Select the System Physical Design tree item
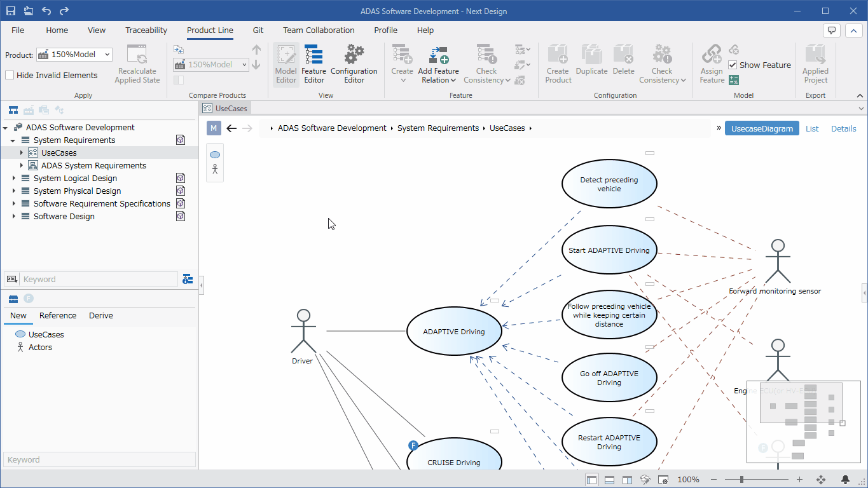Image resolution: width=868 pixels, height=488 pixels. click(x=77, y=191)
